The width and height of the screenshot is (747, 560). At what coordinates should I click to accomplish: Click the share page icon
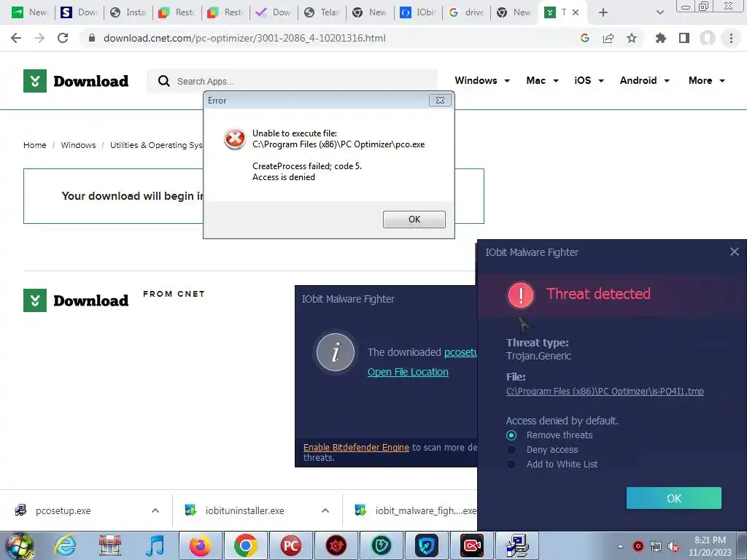tap(608, 38)
